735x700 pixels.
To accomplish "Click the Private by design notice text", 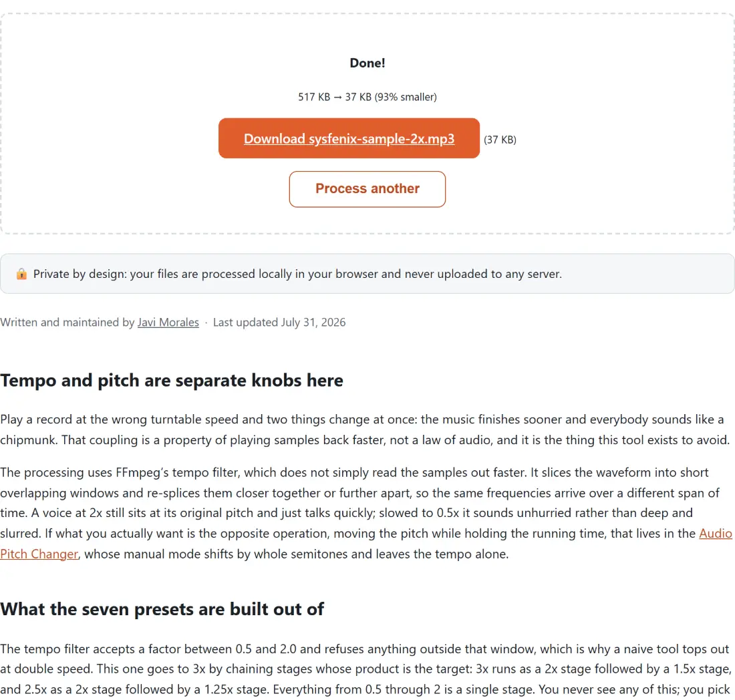I will (x=297, y=274).
